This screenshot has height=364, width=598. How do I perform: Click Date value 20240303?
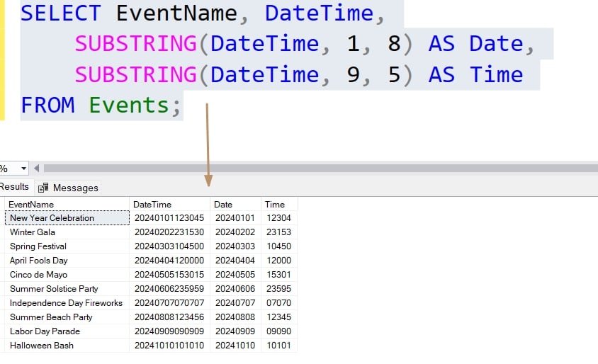[x=235, y=246]
